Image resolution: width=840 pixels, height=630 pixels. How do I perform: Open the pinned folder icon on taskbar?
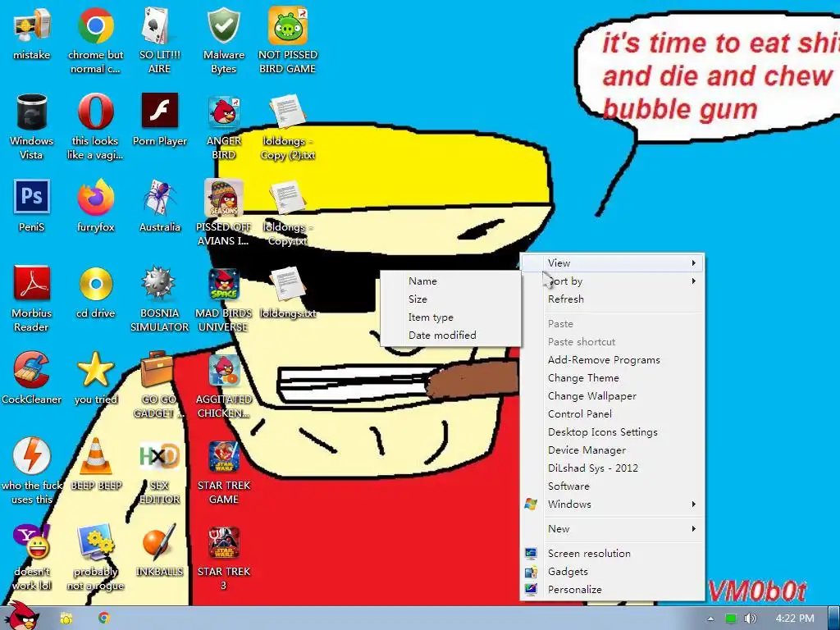click(x=66, y=619)
